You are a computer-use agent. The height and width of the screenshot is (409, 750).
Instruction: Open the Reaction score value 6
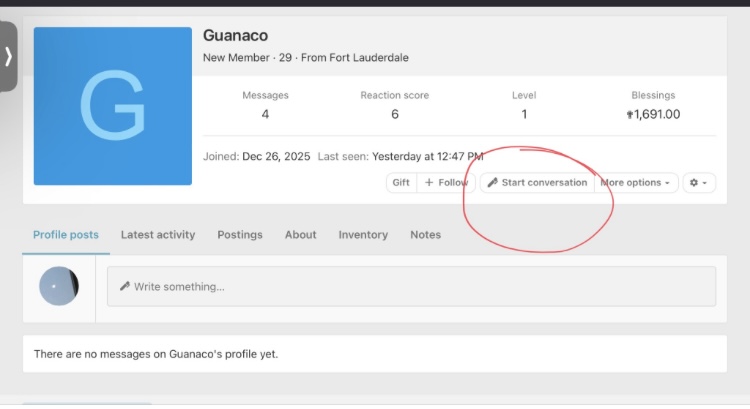(394, 114)
